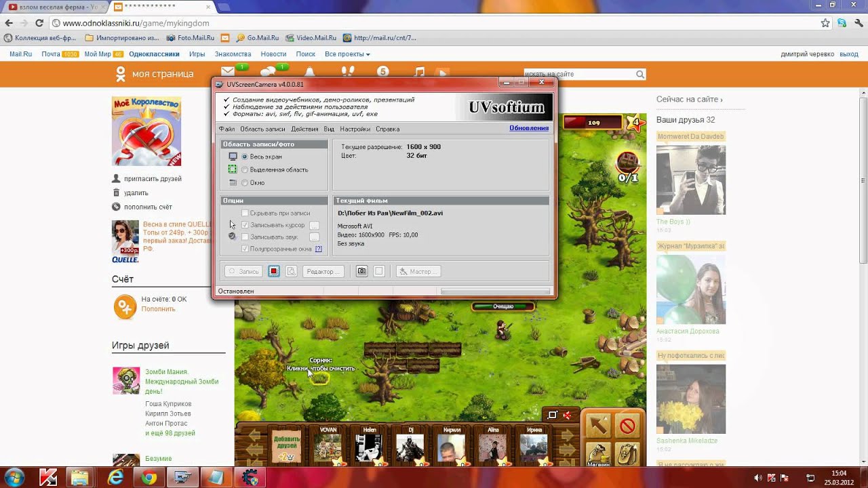This screenshot has width=868, height=488.
Task: Click the Мастер button
Action: [418, 271]
